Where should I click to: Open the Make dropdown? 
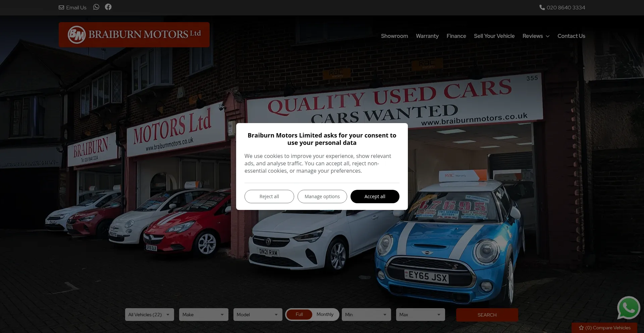point(204,315)
